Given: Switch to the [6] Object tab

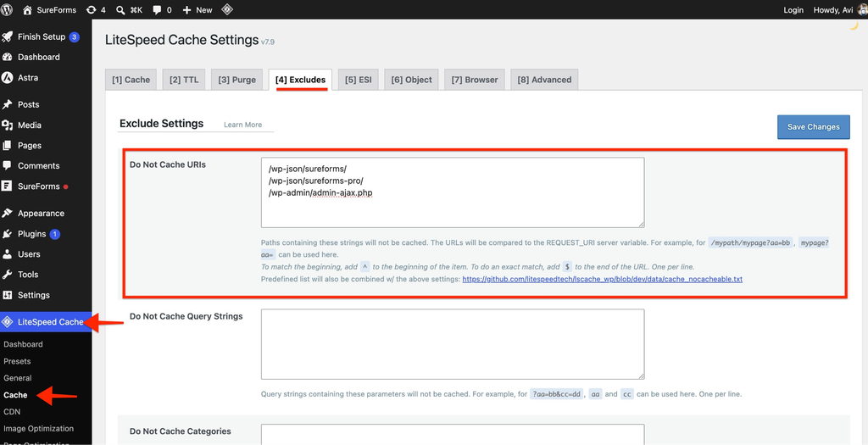Looking at the screenshot, I should pyautogui.click(x=411, y=80).
